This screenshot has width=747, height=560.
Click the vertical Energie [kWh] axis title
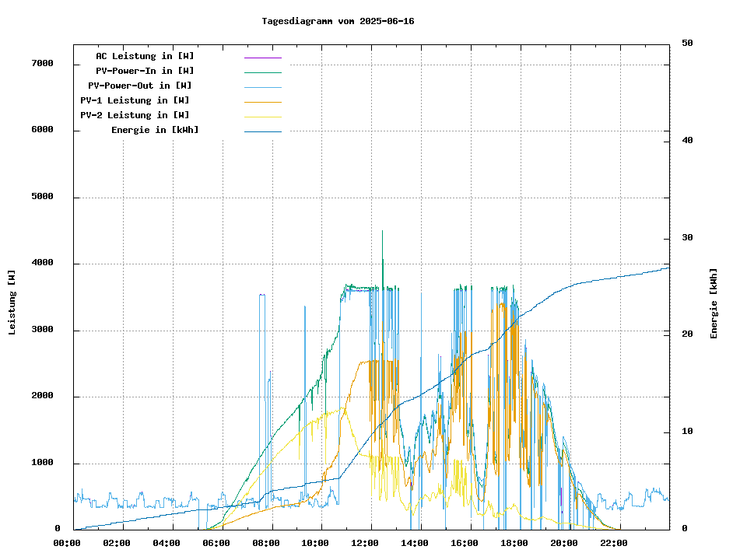pyautogui.click(x=714, y=303)
